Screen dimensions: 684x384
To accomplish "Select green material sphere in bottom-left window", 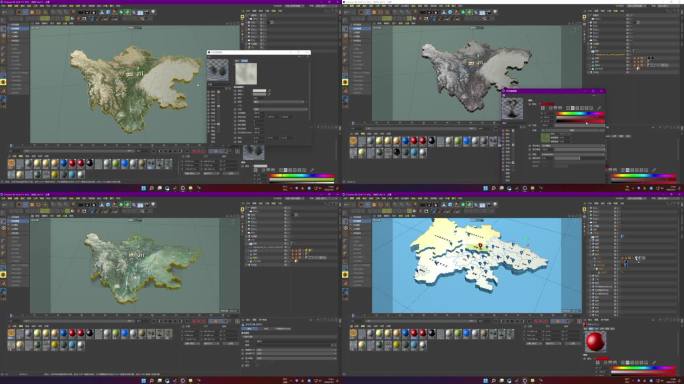I will pos(116,333).
